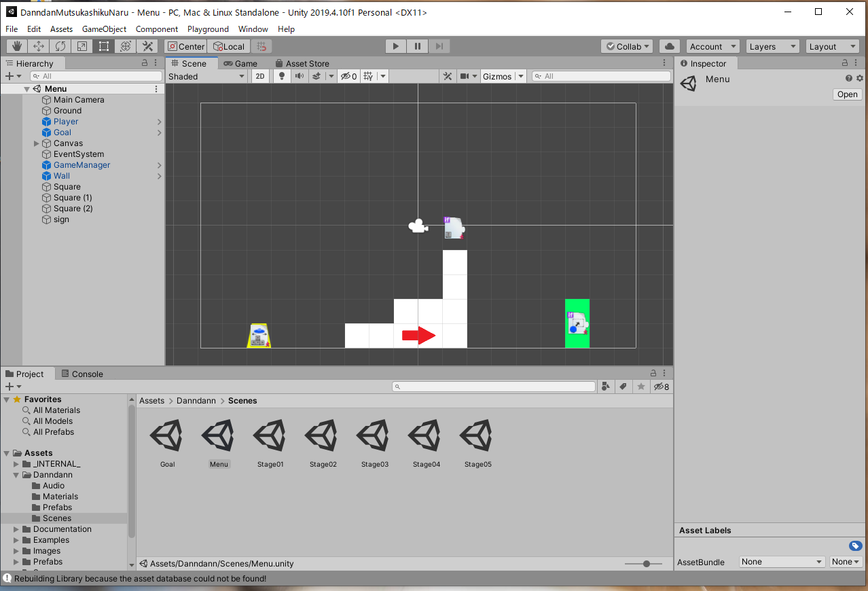Click search by label icon in Project
The width and height of the screenshot is (868, 591).
click(x=623, y=387)
